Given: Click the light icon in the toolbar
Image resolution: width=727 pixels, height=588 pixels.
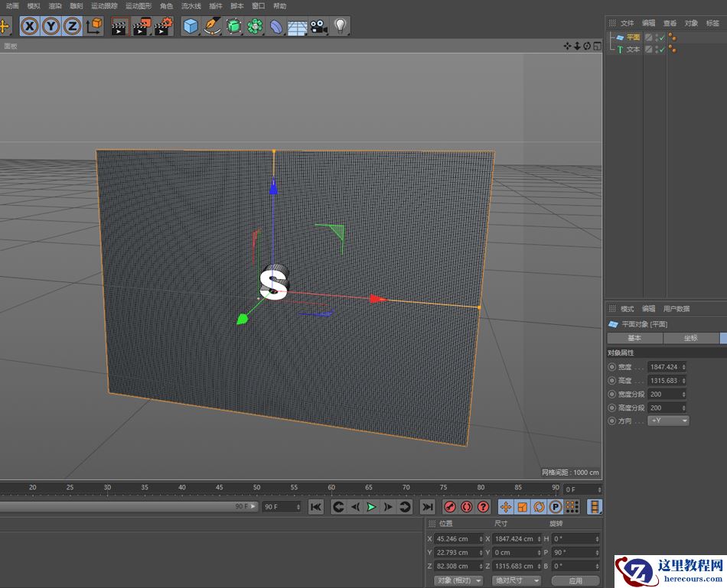Looking at the screenshot, I should [x=339, y=26].
